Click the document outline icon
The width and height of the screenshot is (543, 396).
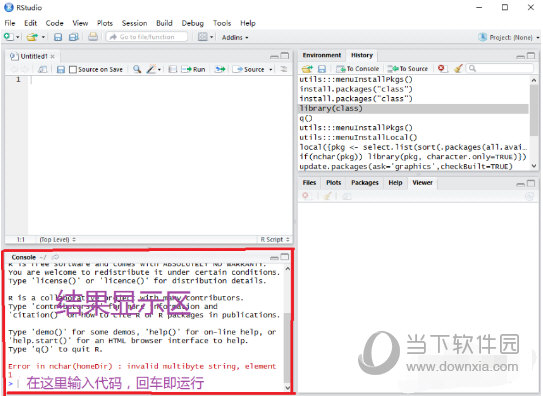(x=284, y=69)
